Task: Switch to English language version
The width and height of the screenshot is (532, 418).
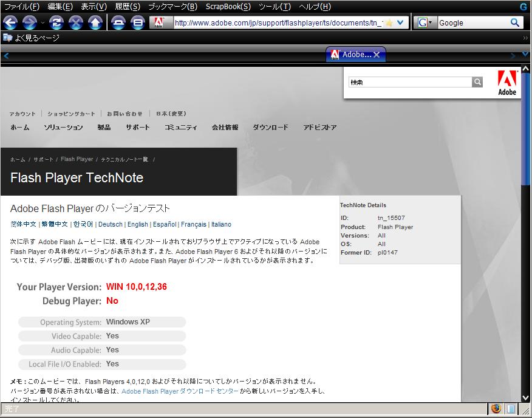Action: click(x=138, y=224)
